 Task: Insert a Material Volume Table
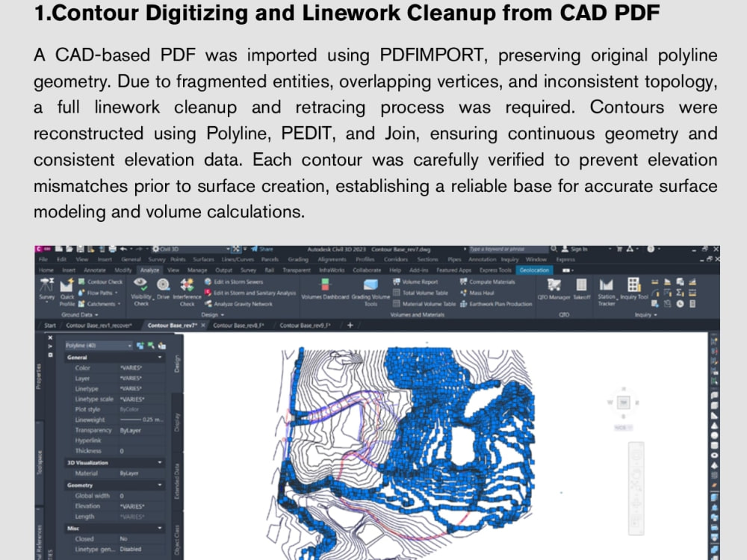tap(424, 304)
